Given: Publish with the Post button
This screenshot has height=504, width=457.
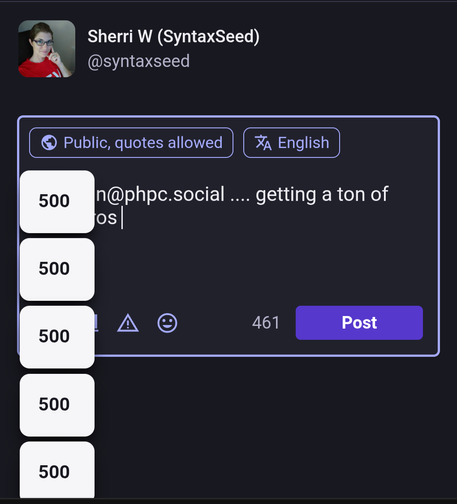Looking at the screenshot, I should [x=359, y=323].
